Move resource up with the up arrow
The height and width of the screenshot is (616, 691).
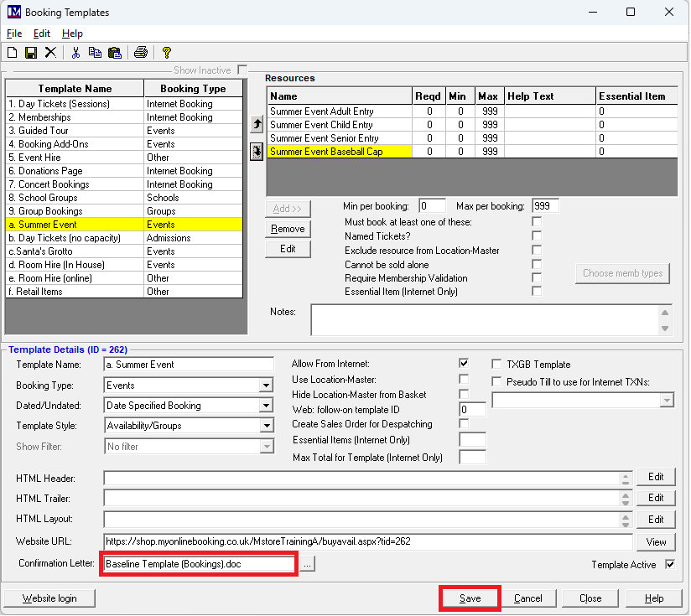tap(257, 124)
